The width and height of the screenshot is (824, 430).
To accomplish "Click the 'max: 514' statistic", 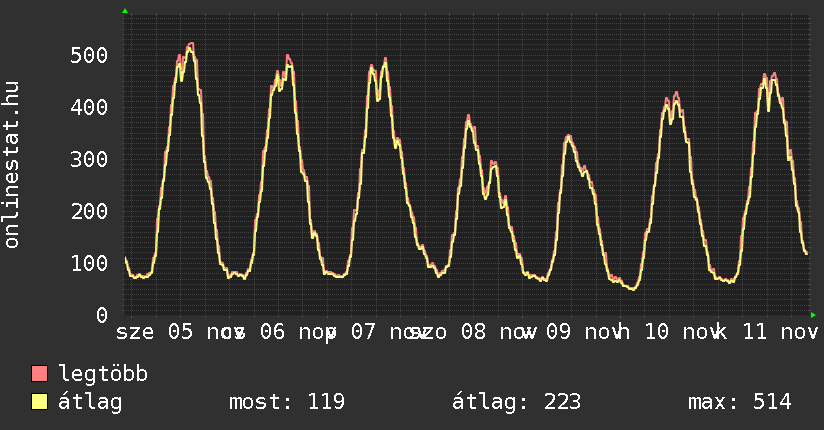I will (739, 402).
